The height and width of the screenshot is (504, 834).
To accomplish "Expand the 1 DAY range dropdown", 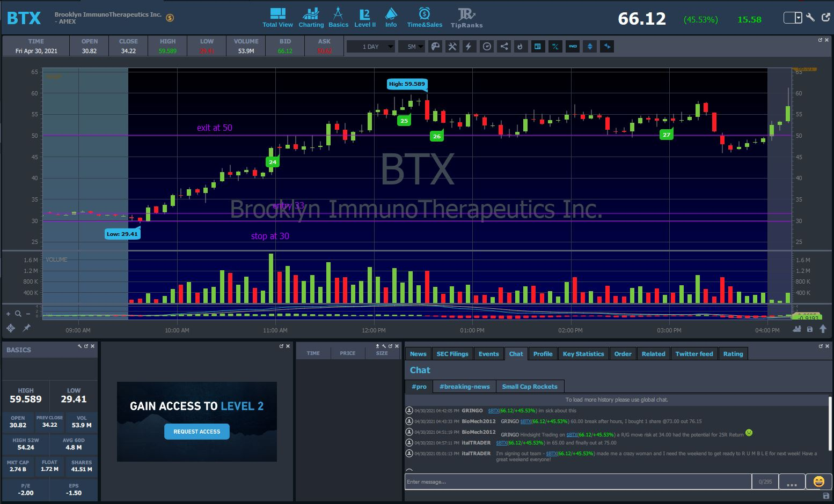I will [x=371, y=47].
